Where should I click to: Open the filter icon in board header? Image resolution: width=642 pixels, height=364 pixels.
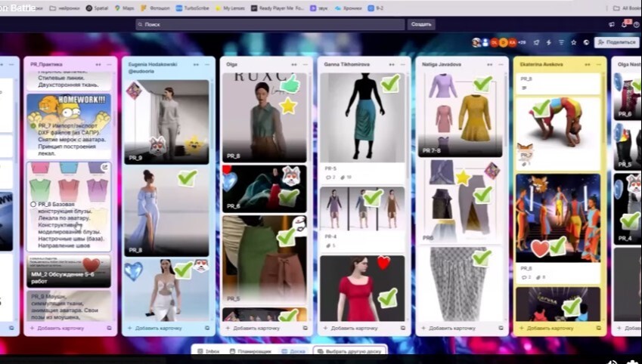point(561,42)
